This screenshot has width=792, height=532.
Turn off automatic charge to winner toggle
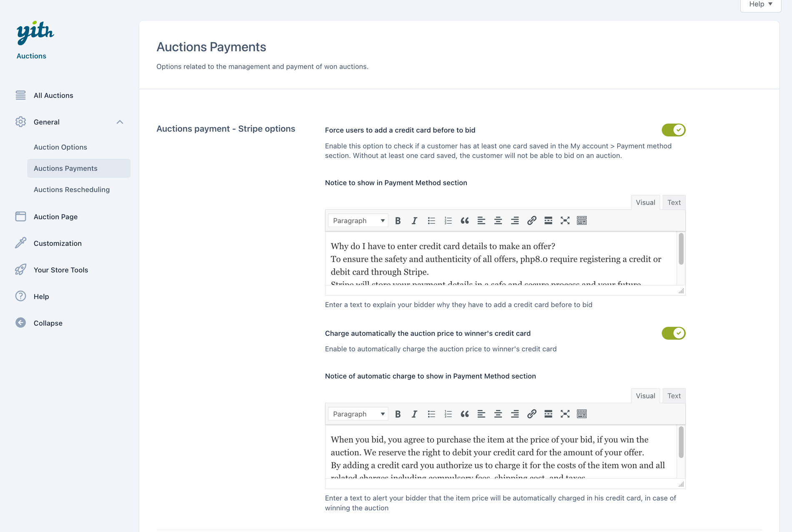point(673,333)
